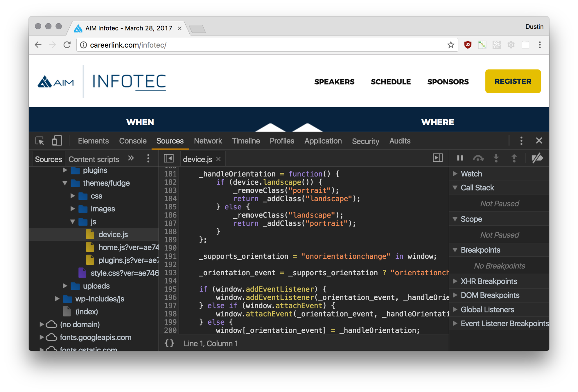Collapse the themes/fudge folder
The width and height of the screenshot is (578, 392).
point(65,183)
